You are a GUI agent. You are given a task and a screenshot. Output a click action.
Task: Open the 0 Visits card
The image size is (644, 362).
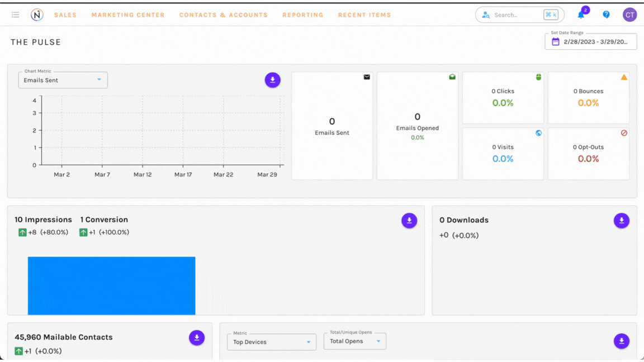click(x=503, y=154)
